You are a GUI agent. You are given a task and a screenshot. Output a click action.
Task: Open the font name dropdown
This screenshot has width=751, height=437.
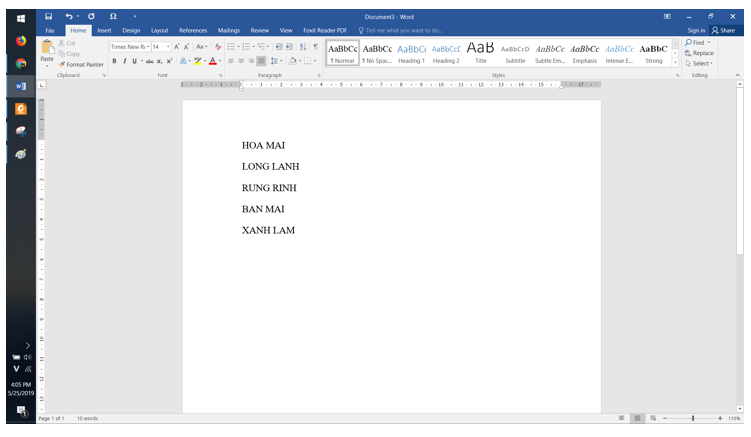(148, 46)
